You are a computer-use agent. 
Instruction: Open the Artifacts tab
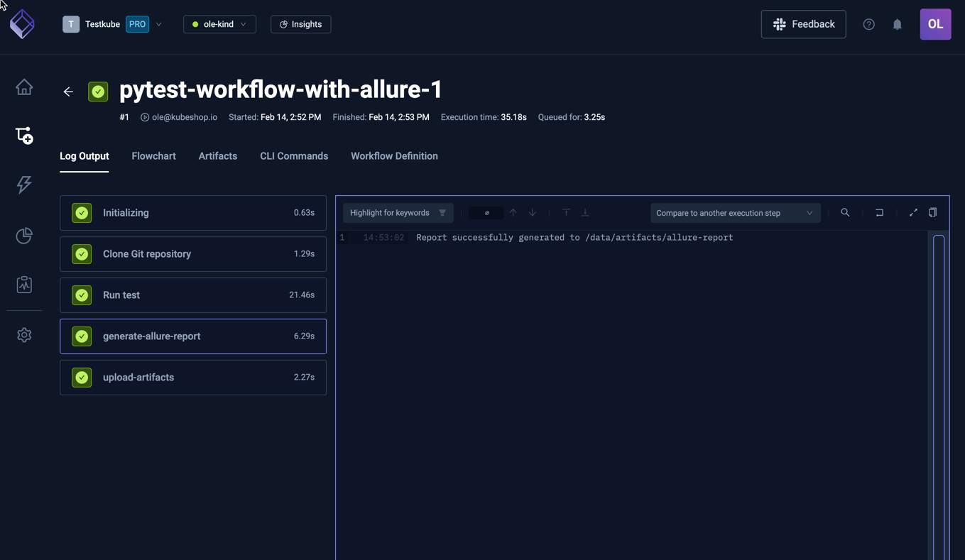tap(217, 155)
